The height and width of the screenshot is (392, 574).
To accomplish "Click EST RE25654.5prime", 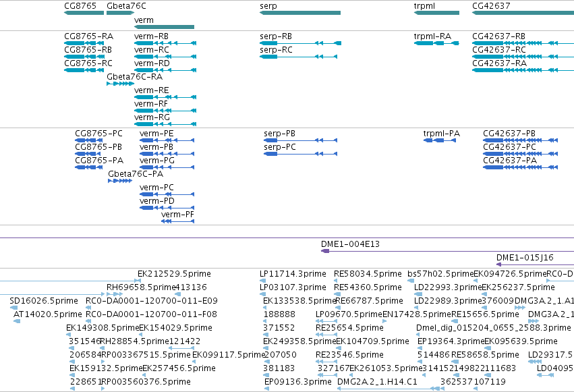I will (349, 328).
